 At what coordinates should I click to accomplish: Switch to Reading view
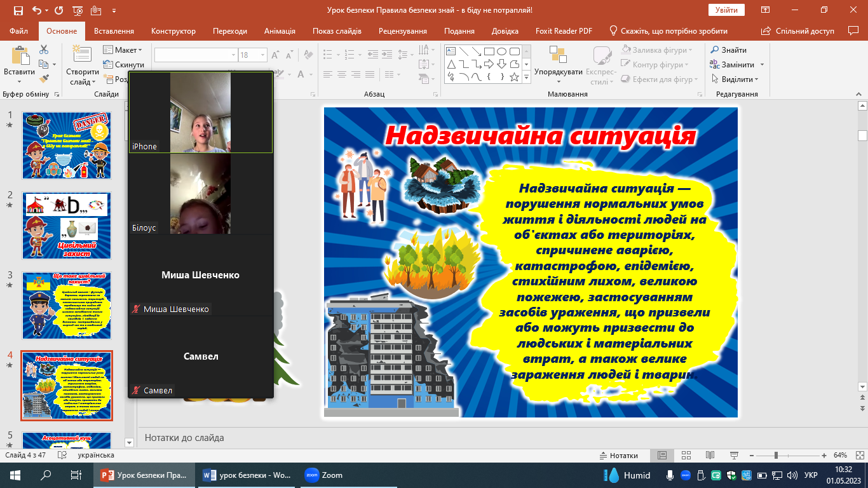[710, 456]
